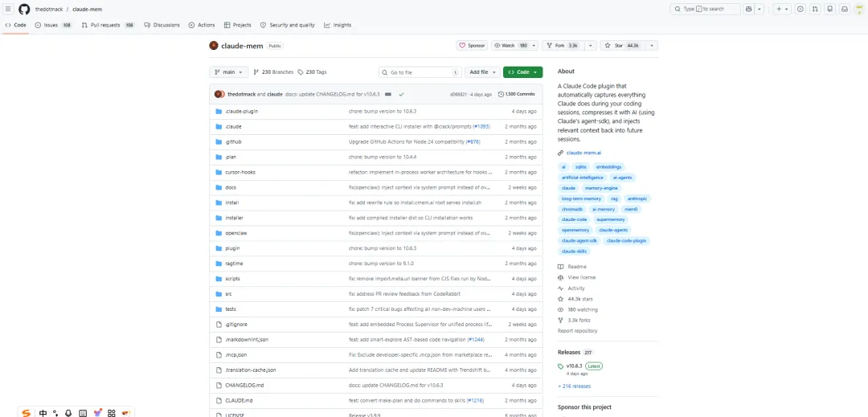
Task: Click the green commit status checkmark
Action: [x=401, y=94]
